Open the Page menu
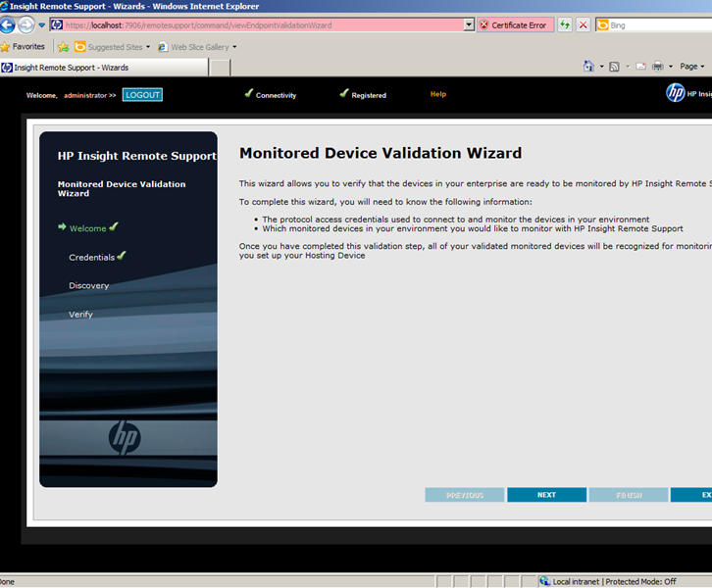712x588 pixels. point(692,67)
